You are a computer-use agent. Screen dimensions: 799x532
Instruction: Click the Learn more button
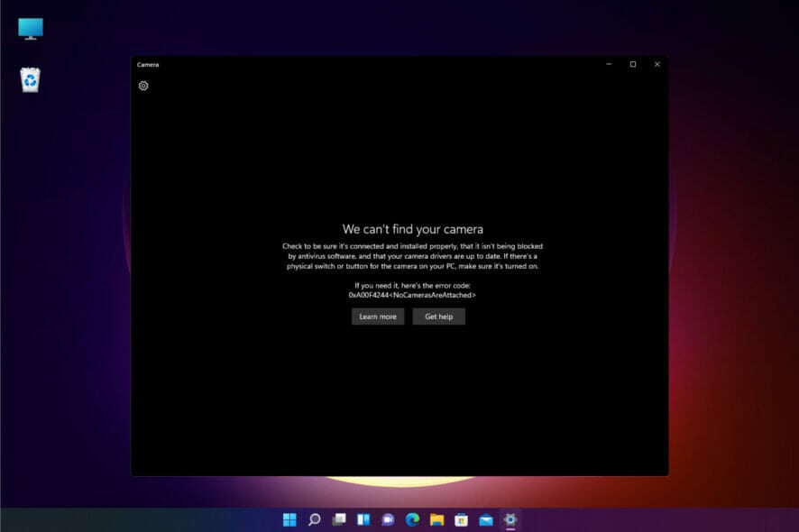(x=378, y=316)
